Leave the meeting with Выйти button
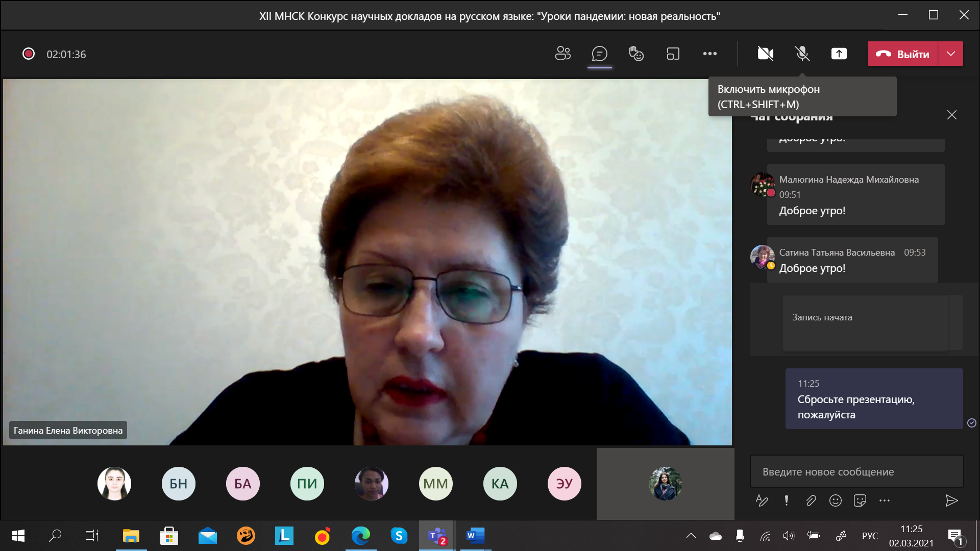The image size is (980, 551). tap(902, 54)
